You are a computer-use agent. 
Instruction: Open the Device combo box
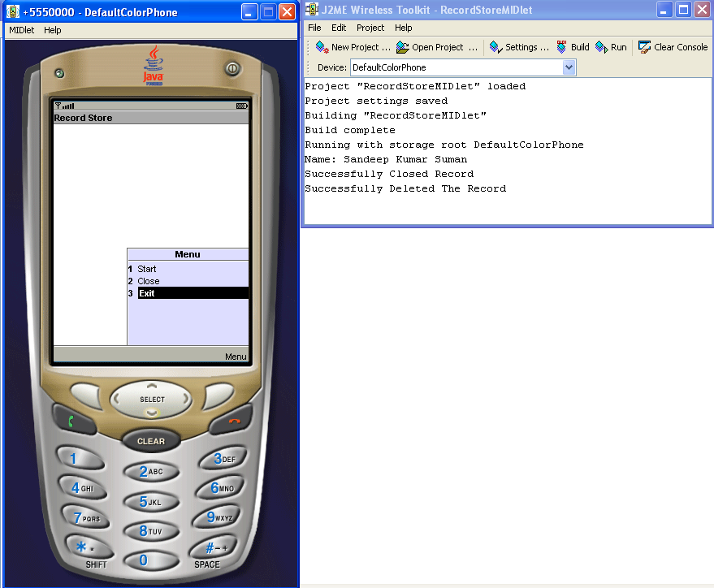pyautogui.click(x=455, y=67)
